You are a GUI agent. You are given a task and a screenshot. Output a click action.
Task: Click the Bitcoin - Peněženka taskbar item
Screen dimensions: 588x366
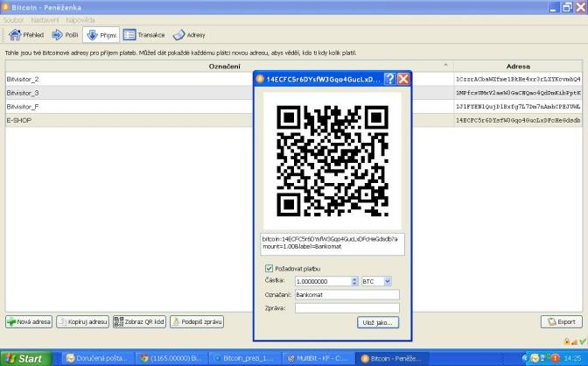coord(391,358)
